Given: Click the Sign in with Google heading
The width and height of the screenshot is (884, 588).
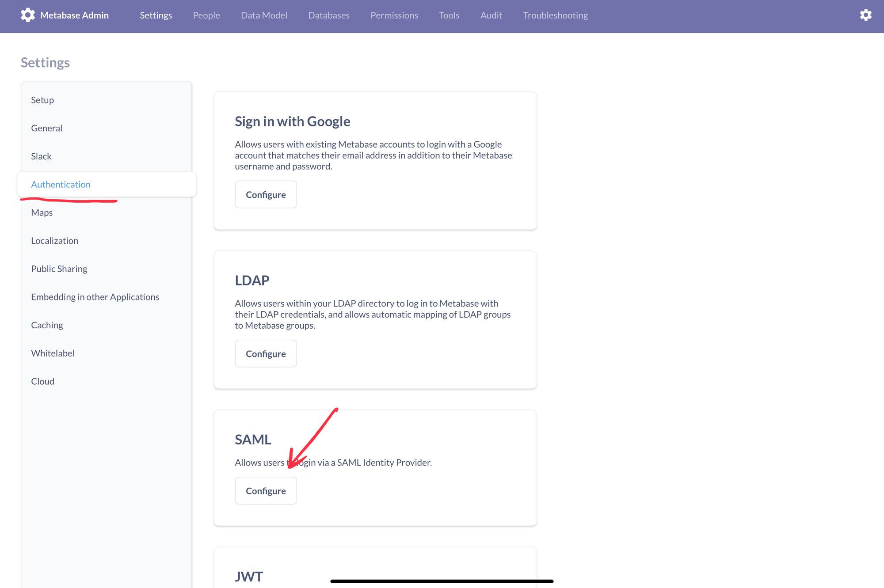Looking at the screenshot, I should (292, 121).
